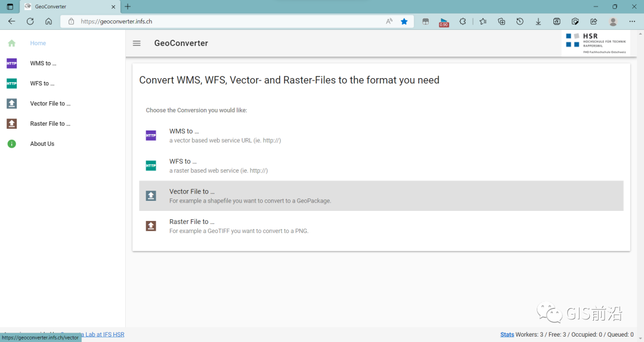Toggle the hamburger menu next to GeoConverter
644x342 pixels.
tap(137, 43)
